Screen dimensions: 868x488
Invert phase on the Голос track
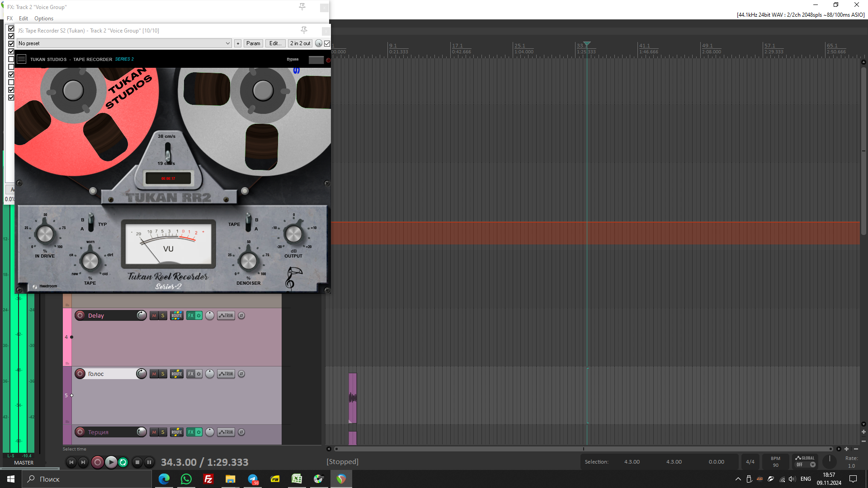241,374
